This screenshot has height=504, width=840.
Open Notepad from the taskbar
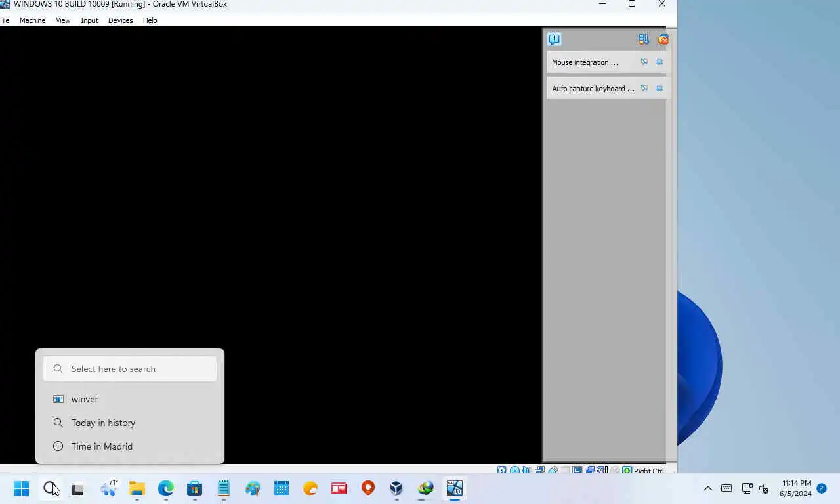coord(224,488)
